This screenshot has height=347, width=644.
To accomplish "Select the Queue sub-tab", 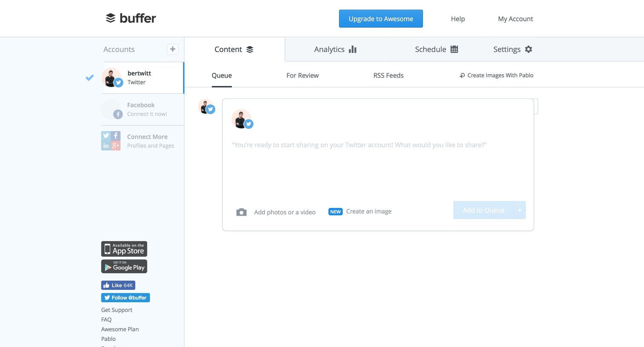I will coord(221,75).
